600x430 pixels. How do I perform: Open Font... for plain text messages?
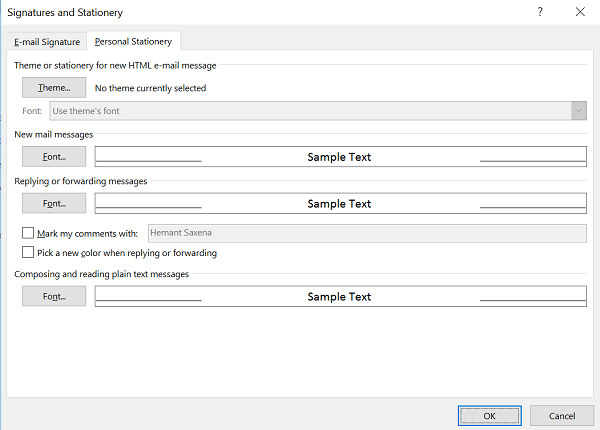[54, 297]
